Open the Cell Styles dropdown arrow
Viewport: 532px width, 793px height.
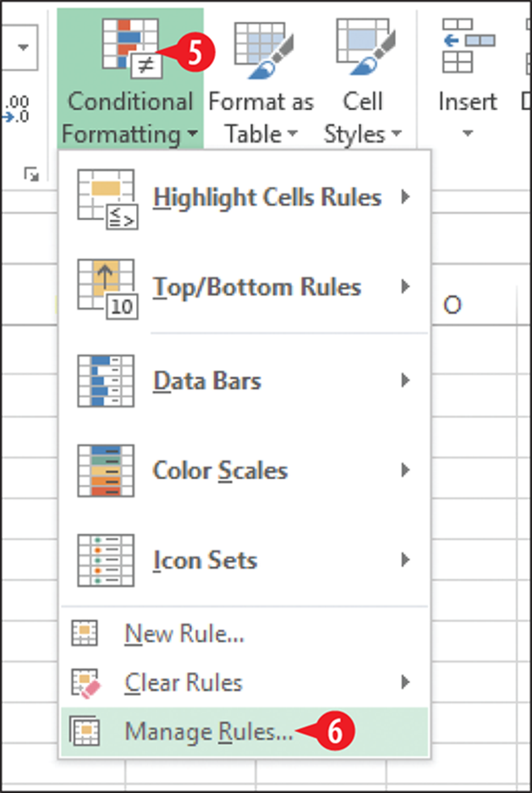point(396,135)
